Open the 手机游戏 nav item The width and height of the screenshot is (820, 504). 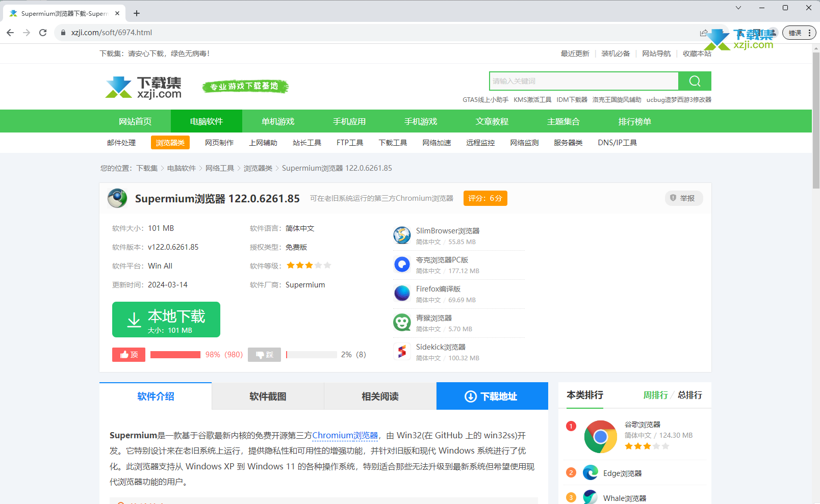coord(421,121)
